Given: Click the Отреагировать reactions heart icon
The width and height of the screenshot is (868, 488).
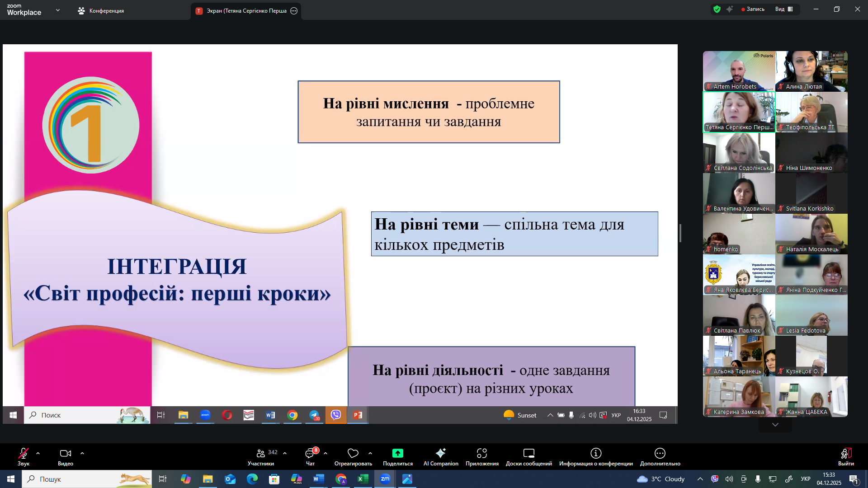Looking at the screenshot, I should tap(353, 453).
